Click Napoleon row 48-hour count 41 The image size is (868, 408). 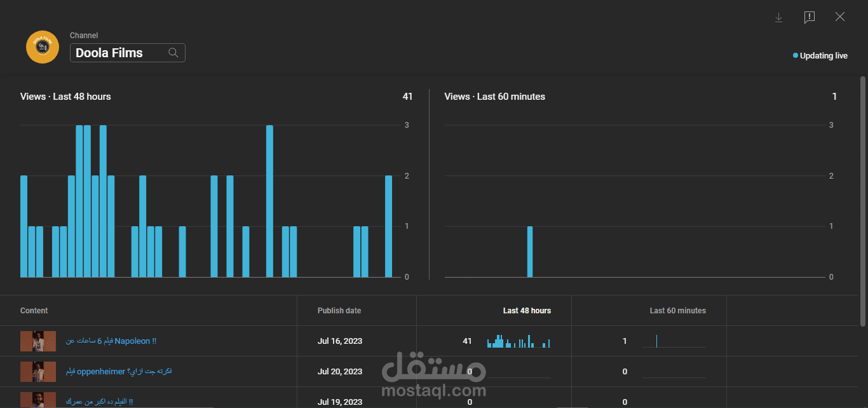(x=468, y=341)
